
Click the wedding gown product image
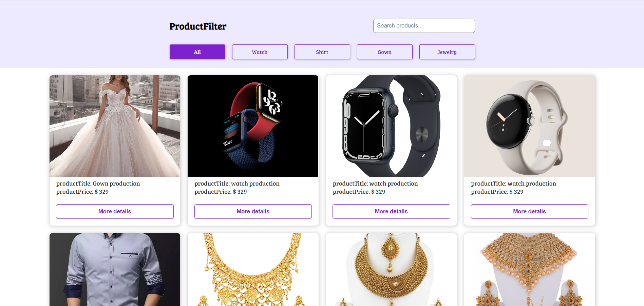pos(115,126)
